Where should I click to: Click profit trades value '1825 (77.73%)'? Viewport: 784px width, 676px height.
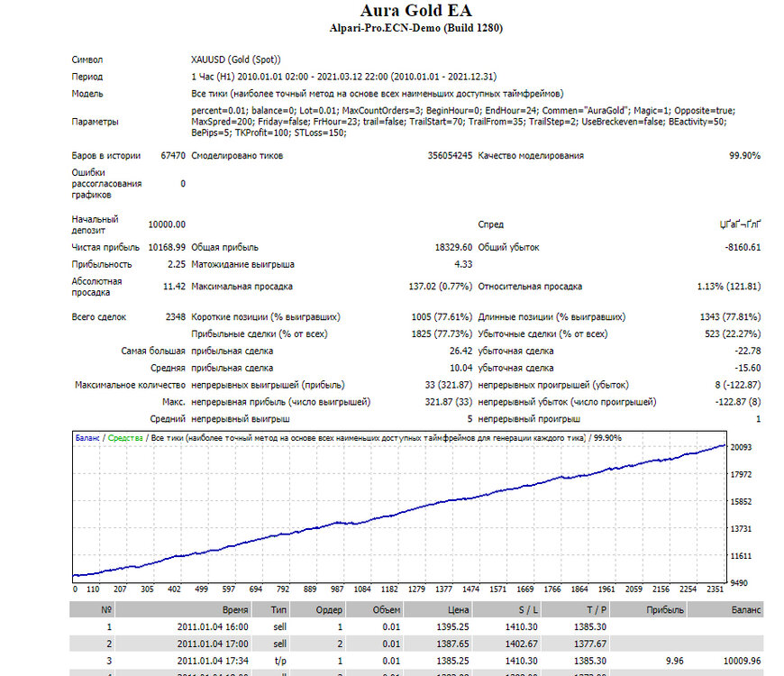442,333
